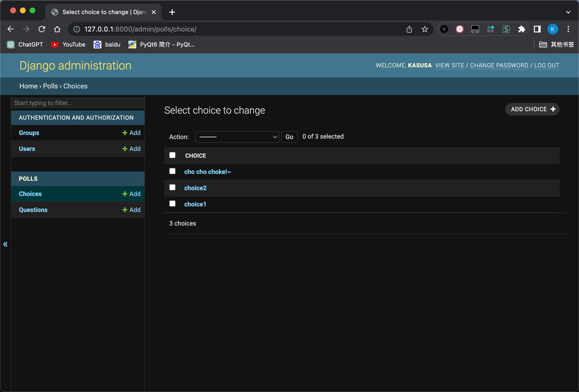
Task: Click the browser home icon
Action: tap(57, 29)
